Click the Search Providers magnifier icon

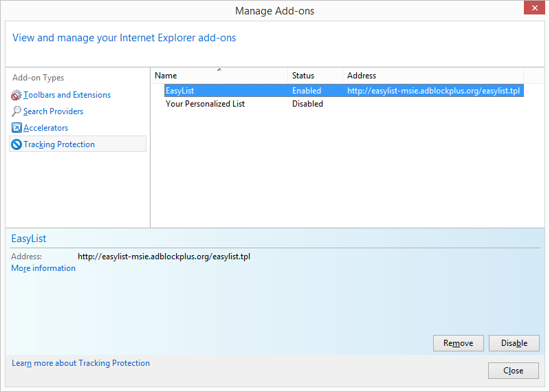click(16, 111)
